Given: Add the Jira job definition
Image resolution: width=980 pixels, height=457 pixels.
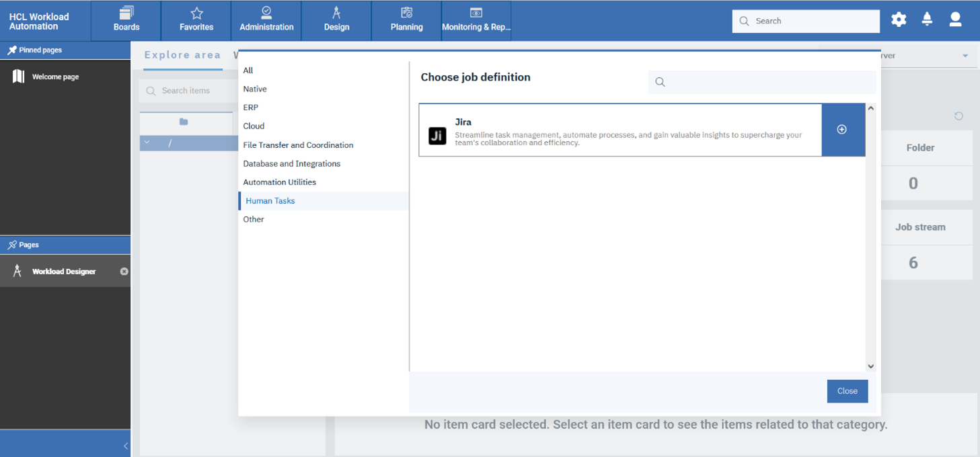Looking at the screenshot, I should tap(842, 130).
